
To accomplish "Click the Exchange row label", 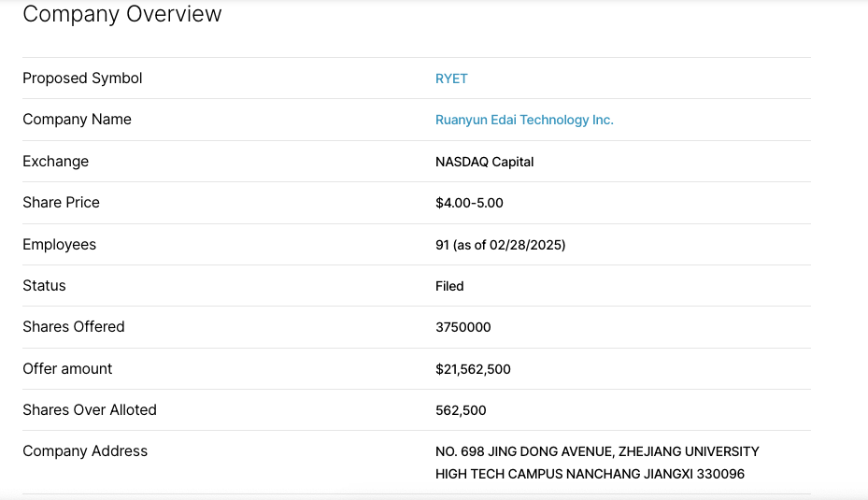I will (x=55, y=161).
